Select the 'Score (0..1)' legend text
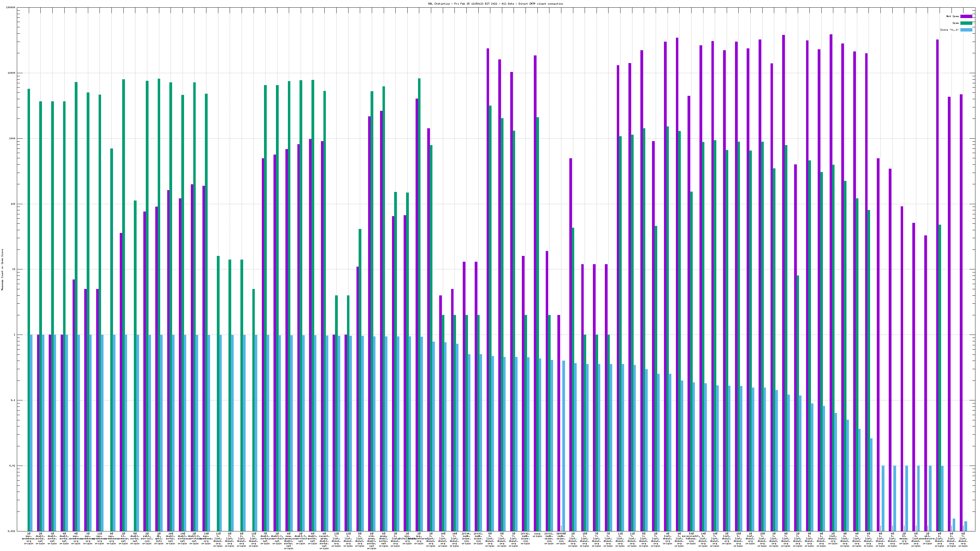The image size is (980, 551). [949, 30]
